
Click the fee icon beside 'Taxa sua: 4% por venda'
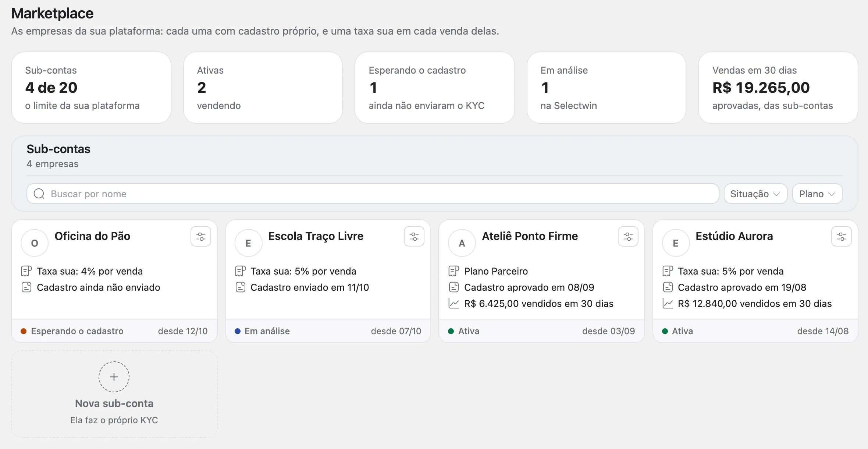pyautogui.click(x=26, y=271)
